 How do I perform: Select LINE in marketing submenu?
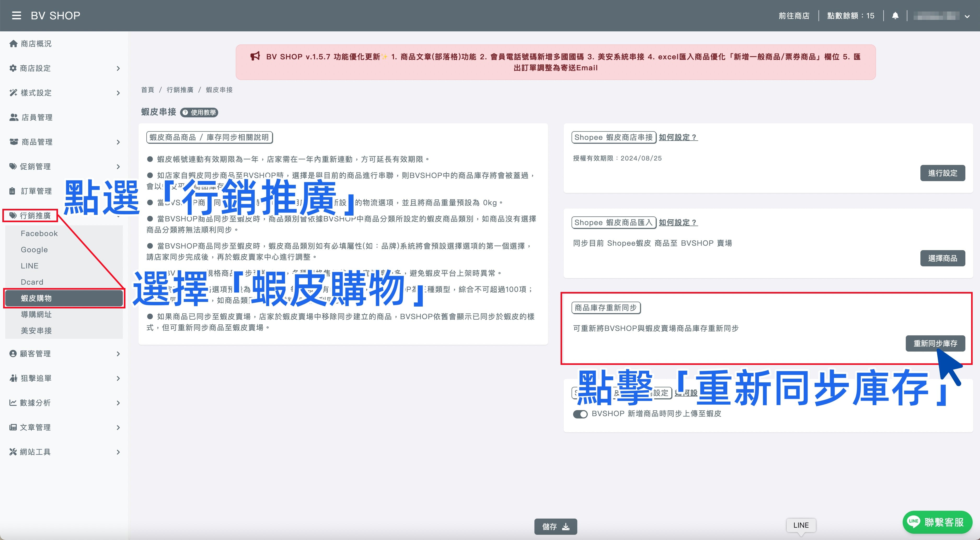[30, 266]
